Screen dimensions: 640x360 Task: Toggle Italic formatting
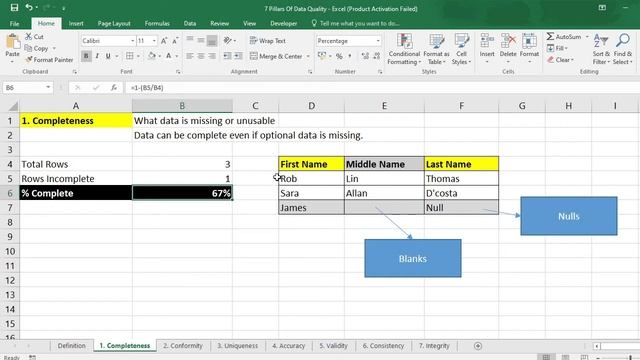[97, 56]
